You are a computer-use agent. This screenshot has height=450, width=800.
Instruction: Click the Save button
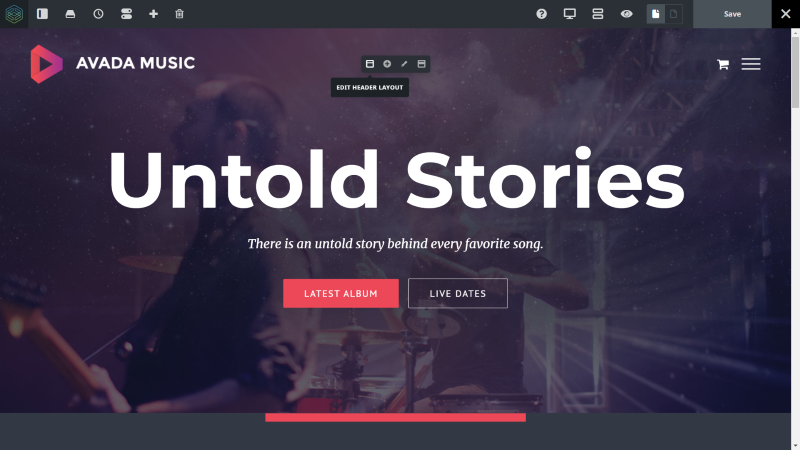[x=732, y=14]
